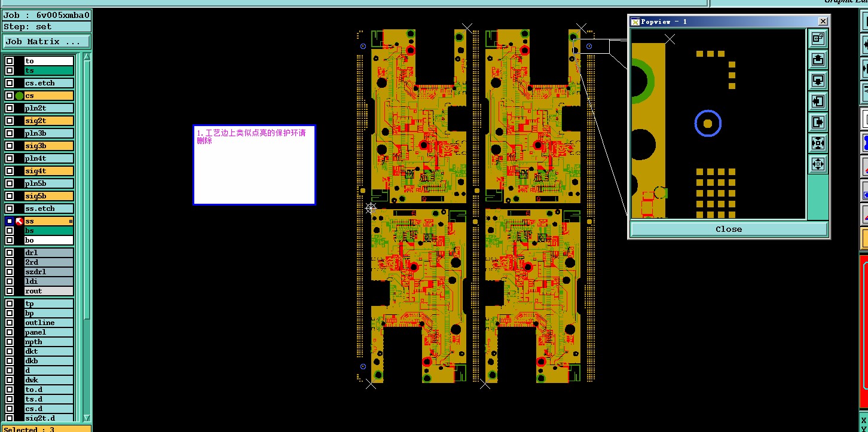
Task: Toggle the outline layer checkbox
Action: pyautogui.click(x=10, y=323)
